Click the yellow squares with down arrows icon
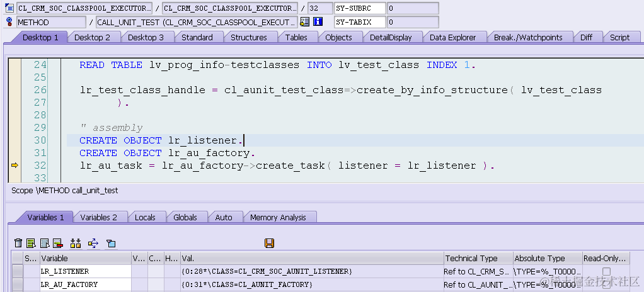Viewport: 644px width, 292px height. (x=76, y=243)
